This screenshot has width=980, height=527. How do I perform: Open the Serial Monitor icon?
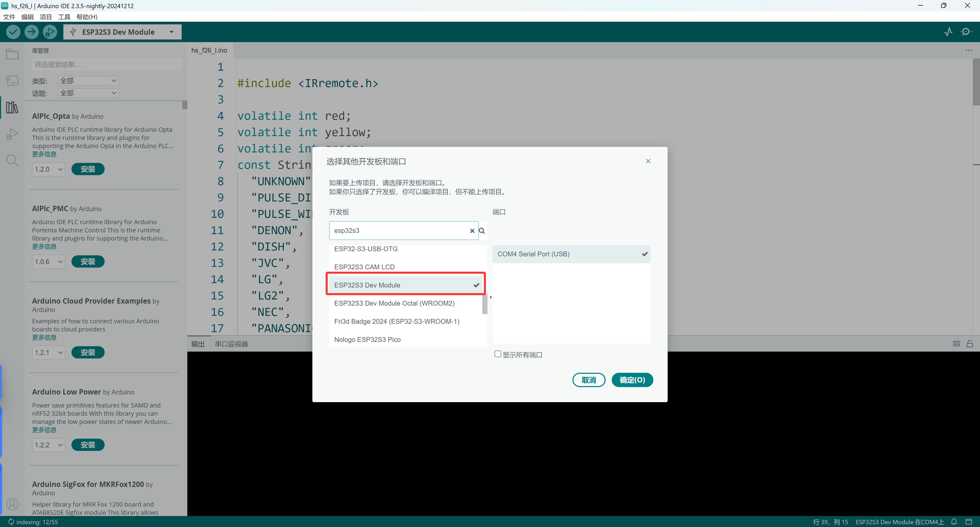pos(966,32)
